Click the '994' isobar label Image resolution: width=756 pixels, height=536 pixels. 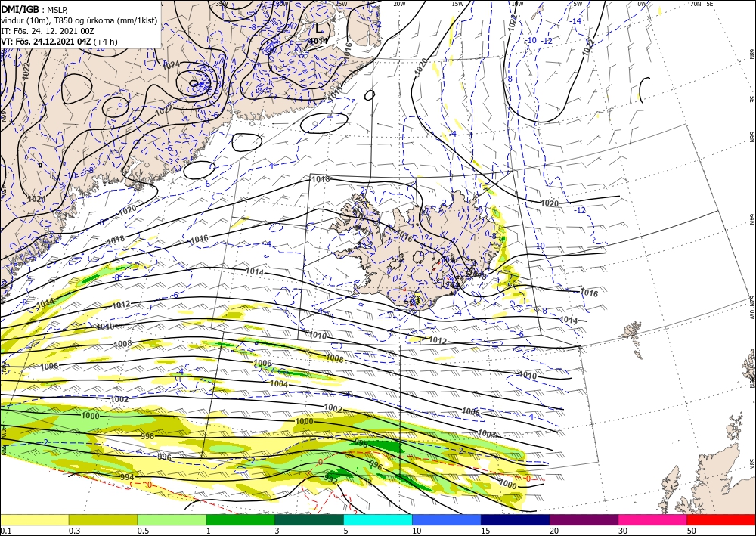click(127, 477)
